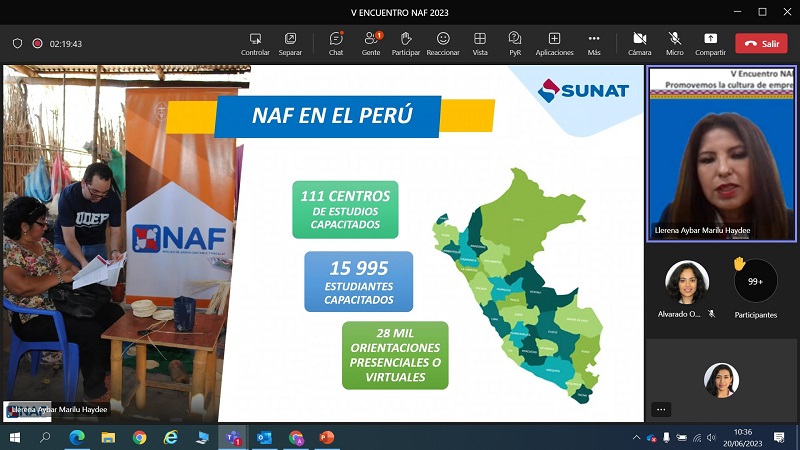Click the presenter name label on shared screen
The image size is (800, 450).
(x=59, y=409)
